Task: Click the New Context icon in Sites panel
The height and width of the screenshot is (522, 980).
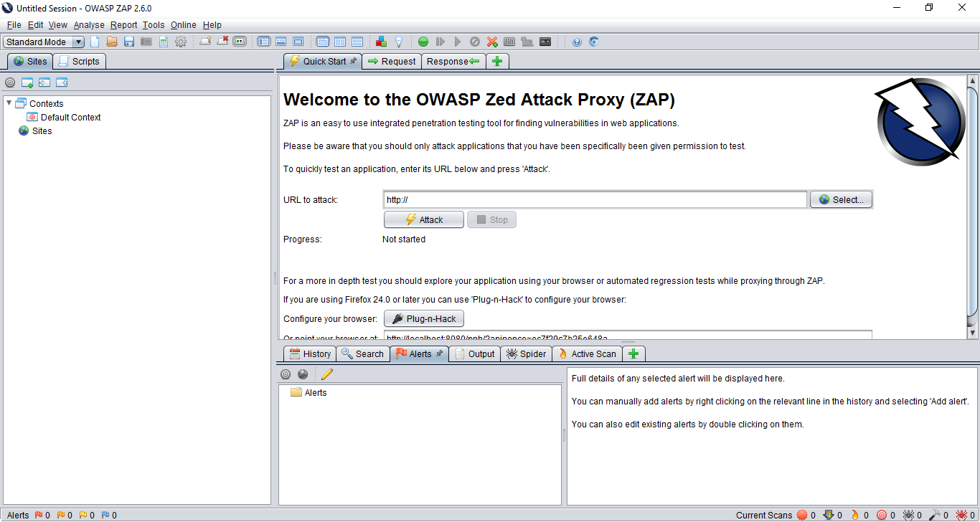Action: 27,82
